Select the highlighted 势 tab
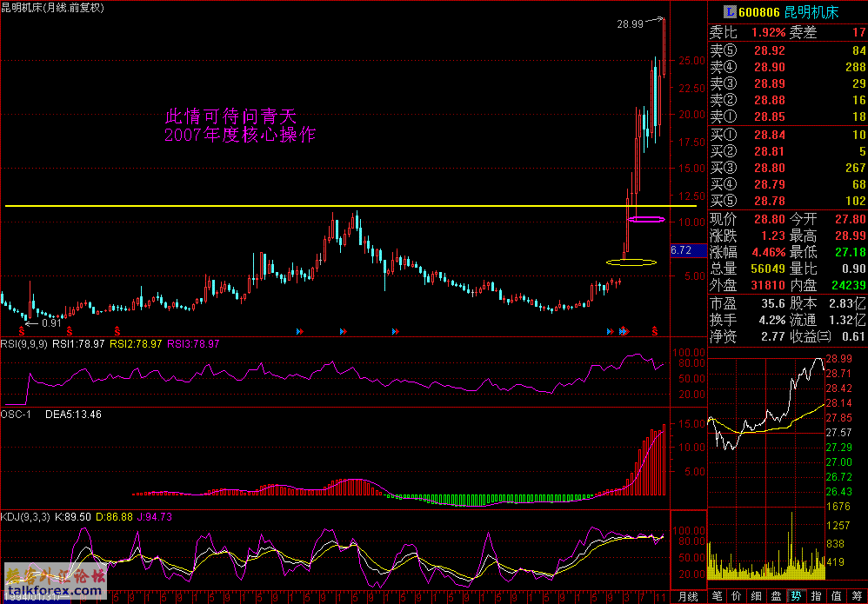The height and width of the screenshot is (604, 868). tap(797, 596)
